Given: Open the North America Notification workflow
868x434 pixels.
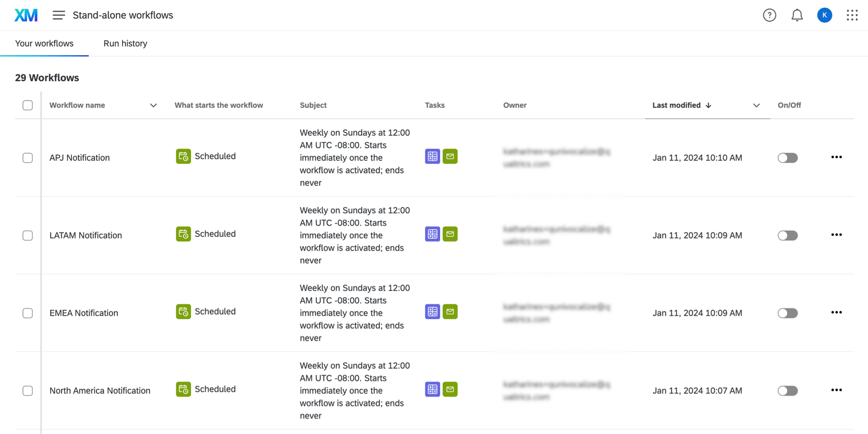Looking at the screenshot, I should coord(100,391).
